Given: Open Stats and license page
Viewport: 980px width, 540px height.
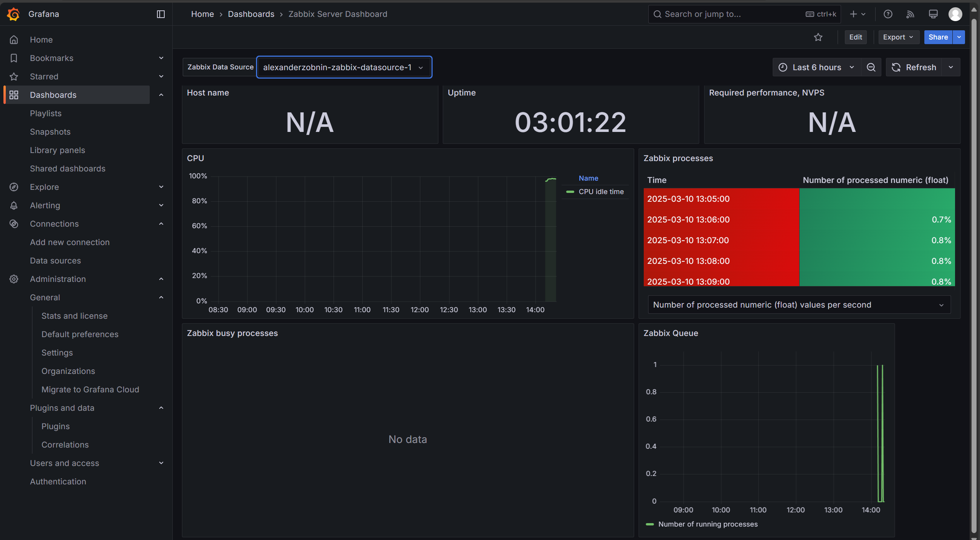Looking at the screenshot, I should 74,316.
